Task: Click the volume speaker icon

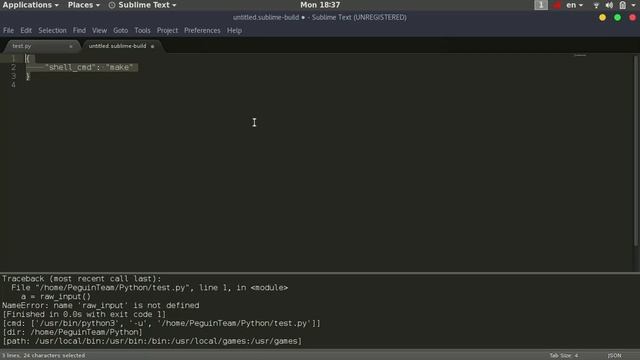Action: coord(609,5)
